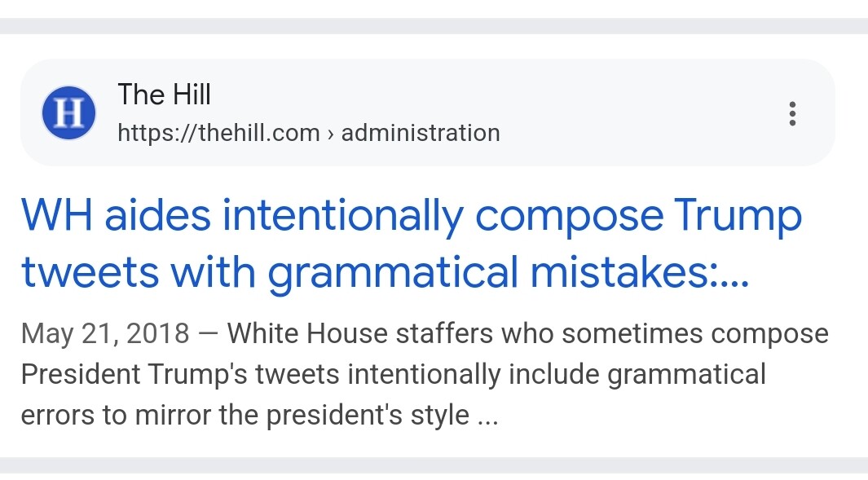Click the gray divider bar above the result
The width and height of the screenshot is (868, 480).
(x=434, y=26)
